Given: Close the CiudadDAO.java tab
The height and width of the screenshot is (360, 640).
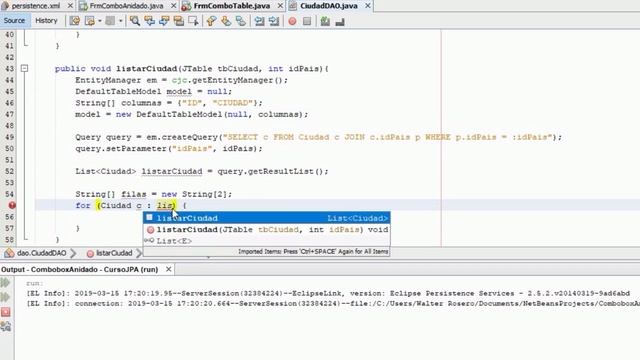Looking at the screenshot, I should pos(368,6).
